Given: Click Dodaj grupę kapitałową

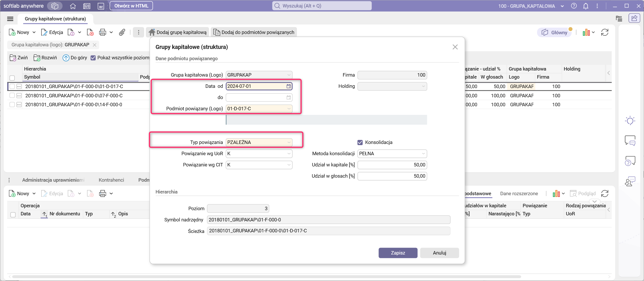Looking at the screenshot, I should click(x=178, y=33).
